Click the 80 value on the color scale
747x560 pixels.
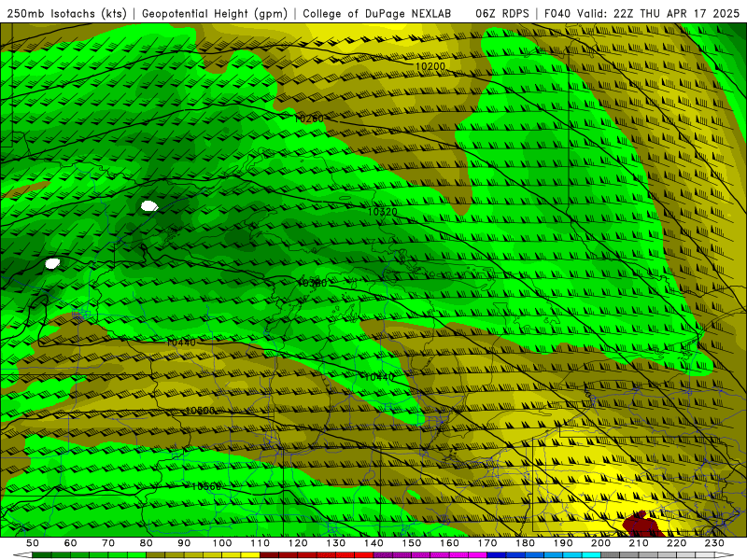click(147, 543)
